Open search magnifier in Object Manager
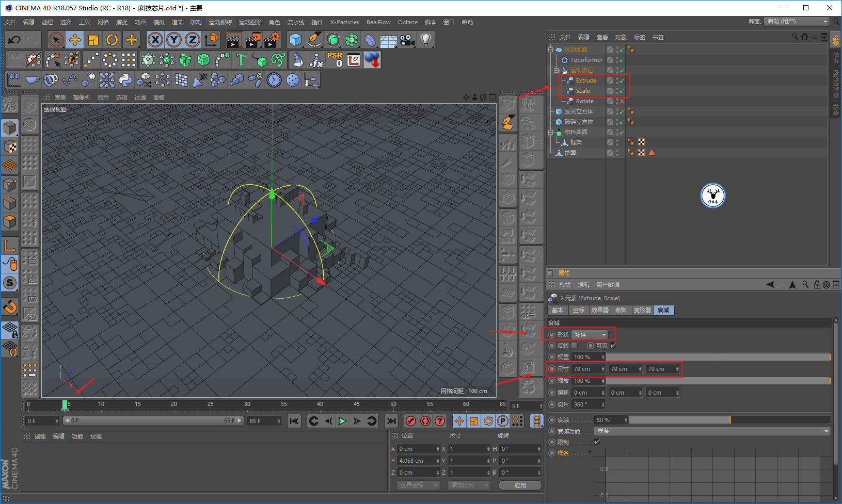 [795, 37]
